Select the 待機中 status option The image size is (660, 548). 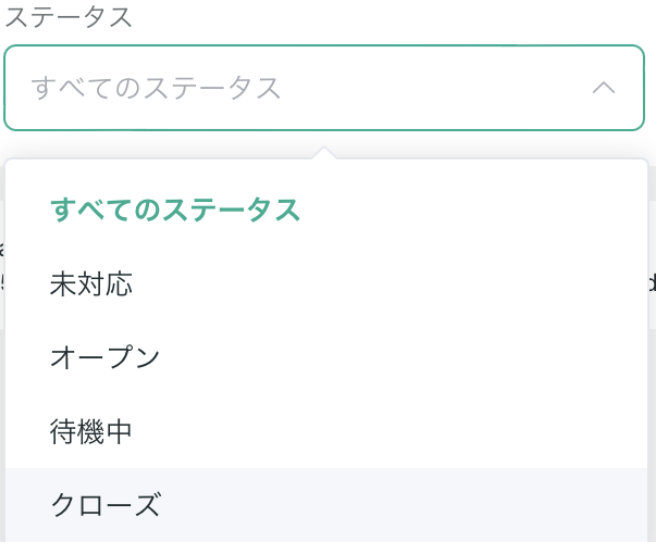tap(91, 432)
